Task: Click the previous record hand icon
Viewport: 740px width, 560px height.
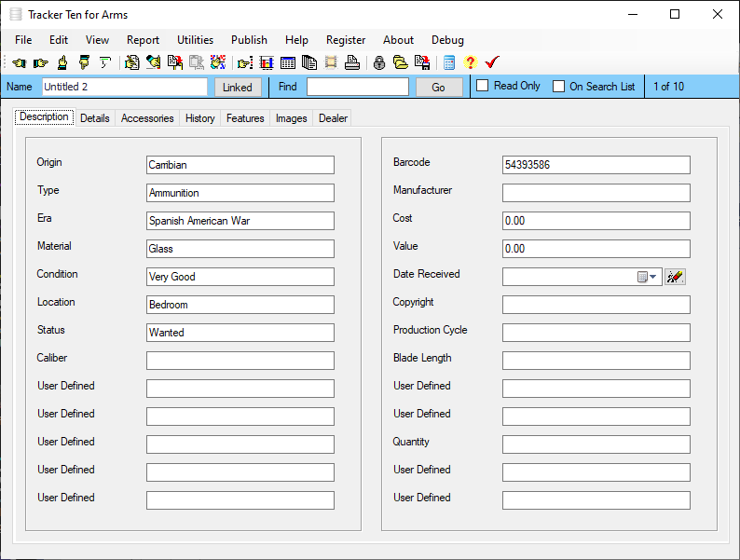Action: tap(19, 63)
